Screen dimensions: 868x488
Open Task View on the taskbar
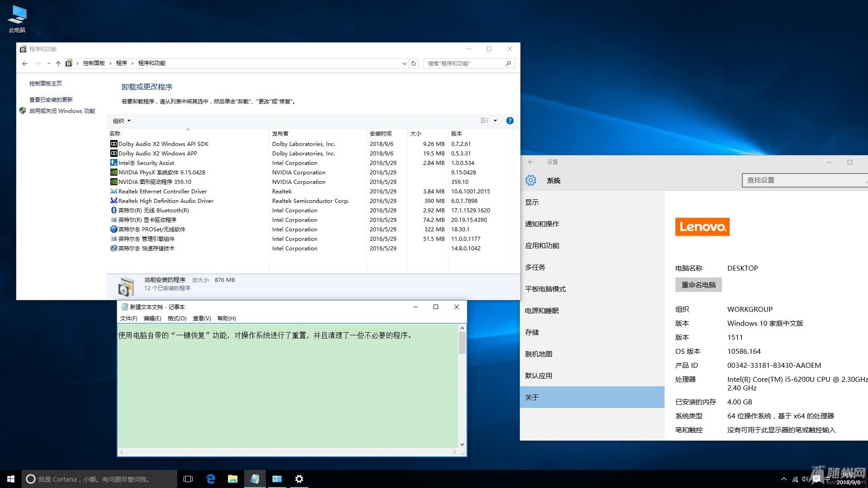pos(188,479)
